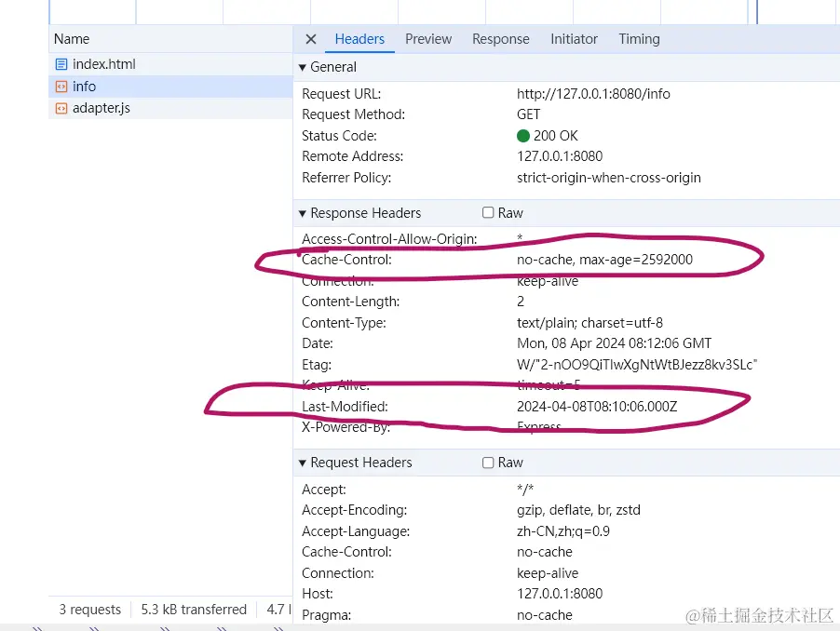The width and height of the screenshot is (840, 631).
Task: Click the Last-Modified header name
Action: pos(345,407)
